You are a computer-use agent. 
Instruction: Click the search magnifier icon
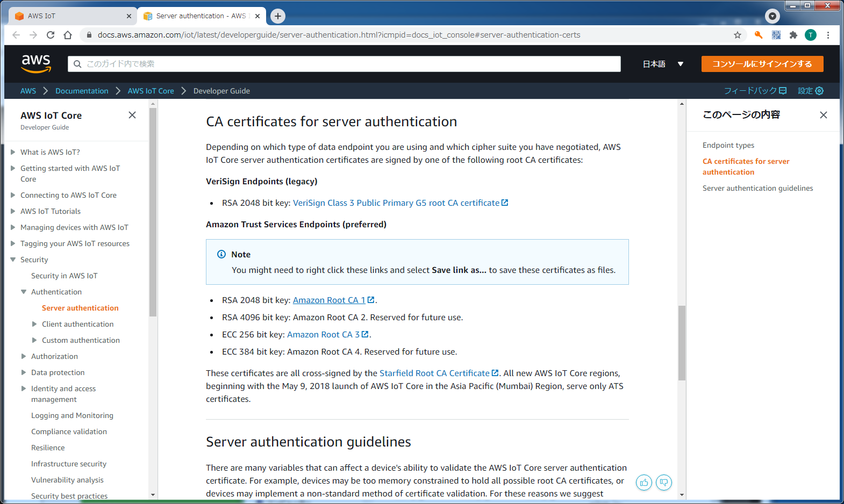coord(77,64)
